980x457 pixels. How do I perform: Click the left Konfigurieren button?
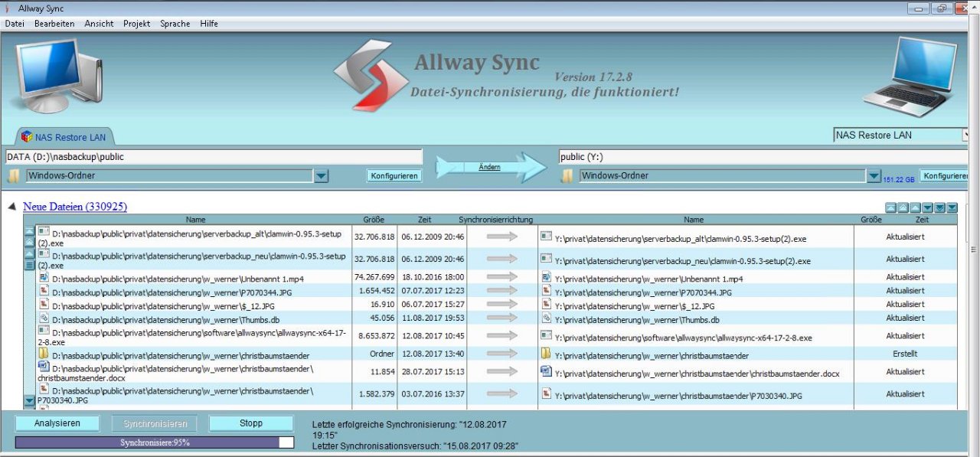[x=395, y=176]
